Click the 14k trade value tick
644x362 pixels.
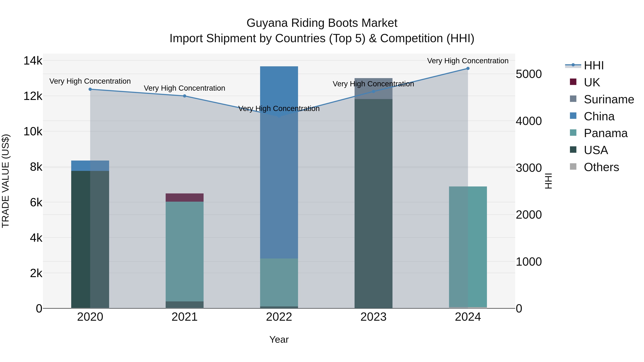[x=33, y=61]
